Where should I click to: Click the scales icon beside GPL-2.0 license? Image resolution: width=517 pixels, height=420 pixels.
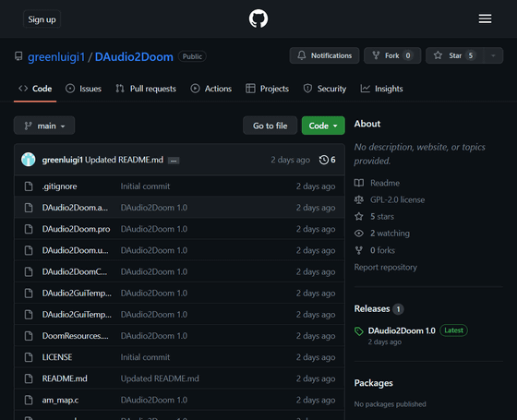pos(359,199)
